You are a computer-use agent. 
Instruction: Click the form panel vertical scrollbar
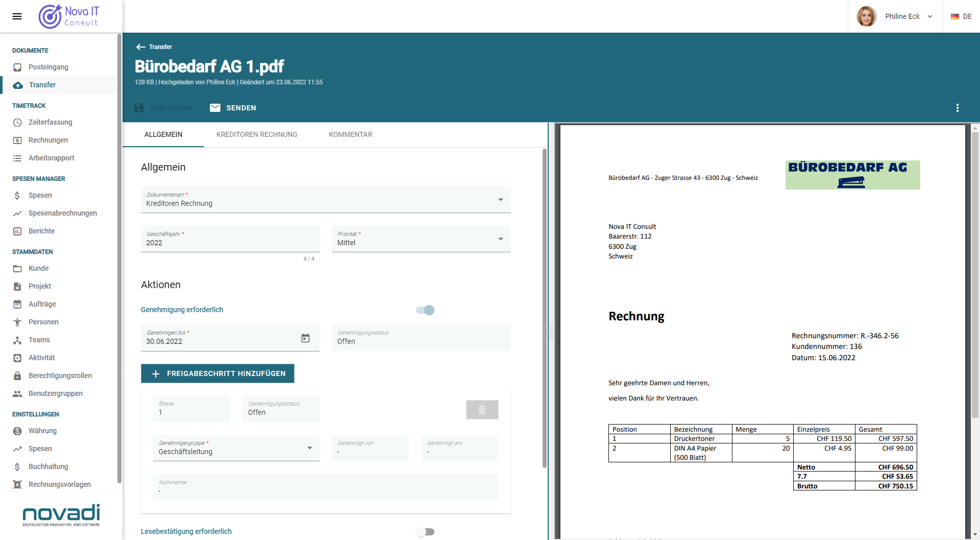pos(545,308)
